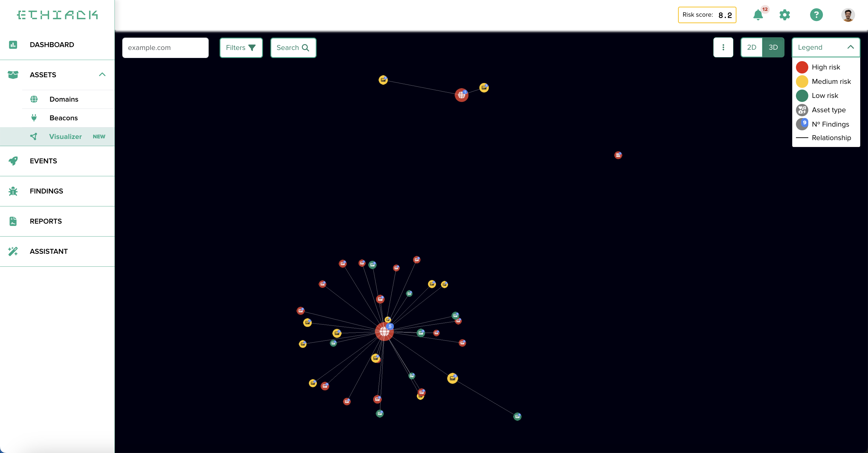Click the NEW badge beside Visualizer
The width and height of the screenshot is (868, 453).
pos(99,137)
